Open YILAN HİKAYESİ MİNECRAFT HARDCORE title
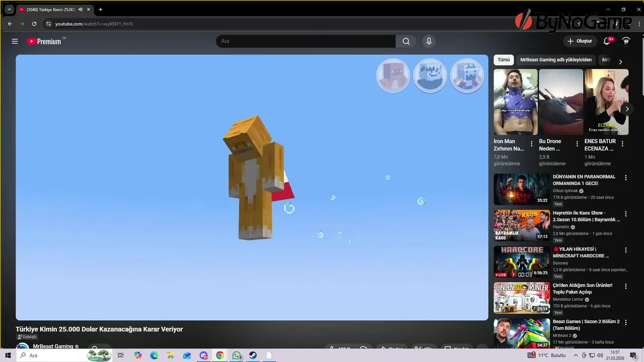Viewport: 644px width, 362px height. pos(581,252)
